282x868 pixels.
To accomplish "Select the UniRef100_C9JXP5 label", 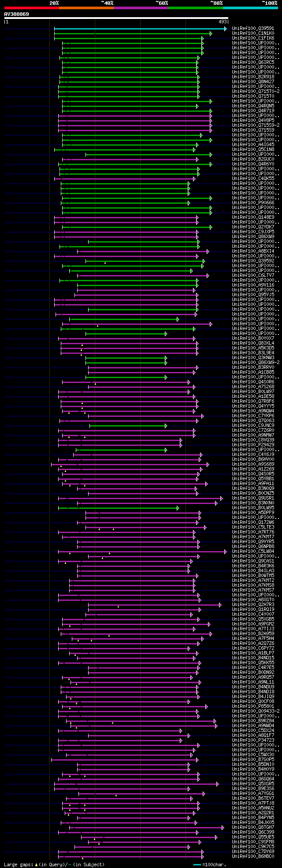I will pos(253,232).
